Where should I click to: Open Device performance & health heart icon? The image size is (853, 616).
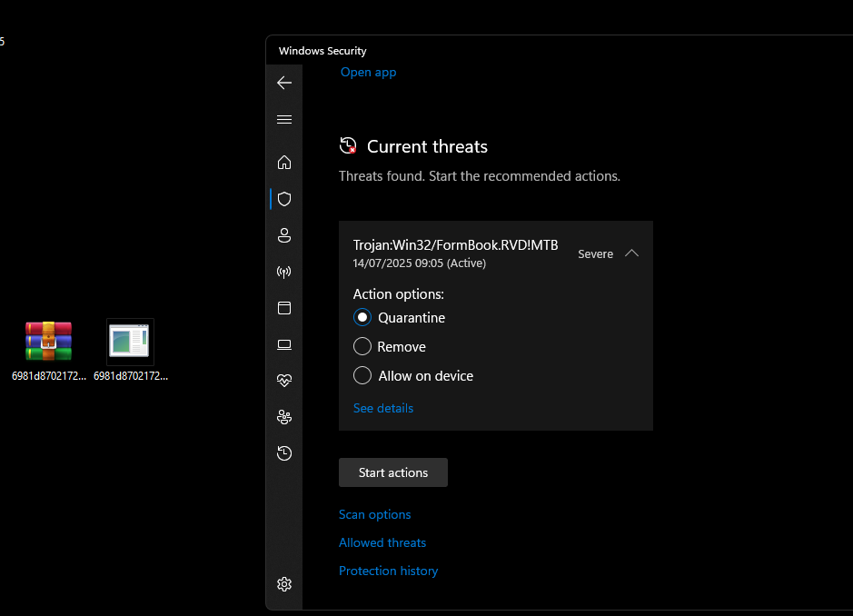(284, 381)
